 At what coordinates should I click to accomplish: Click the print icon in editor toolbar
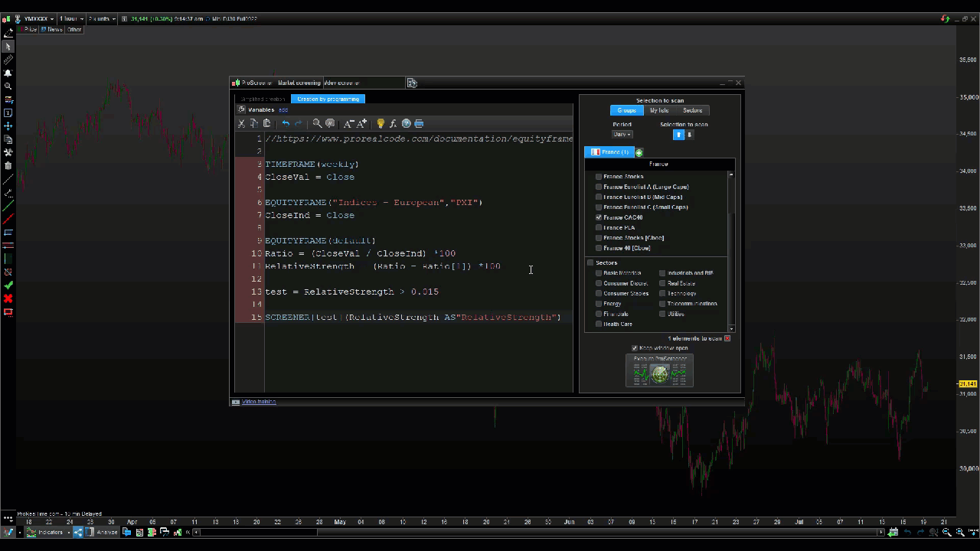tap(419, 123)
